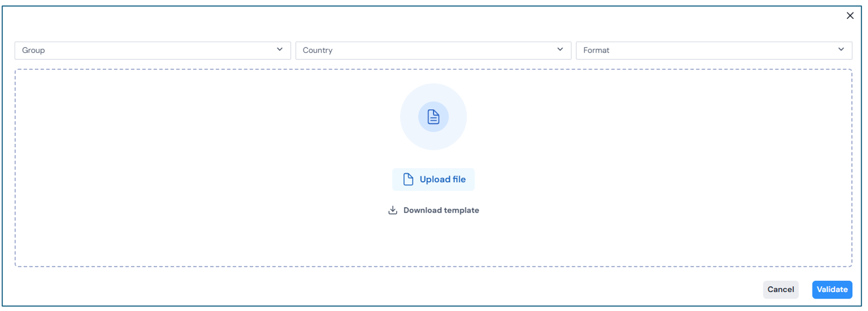Image resolution: width=868 pixels, height=311 pixels.
Task: Expand Country list using its chevron arrow
Action: [x=560, y=50]
